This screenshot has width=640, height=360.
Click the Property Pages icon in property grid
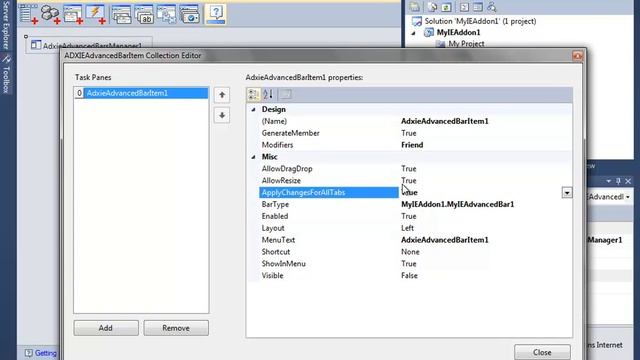(x=286, y=95)
